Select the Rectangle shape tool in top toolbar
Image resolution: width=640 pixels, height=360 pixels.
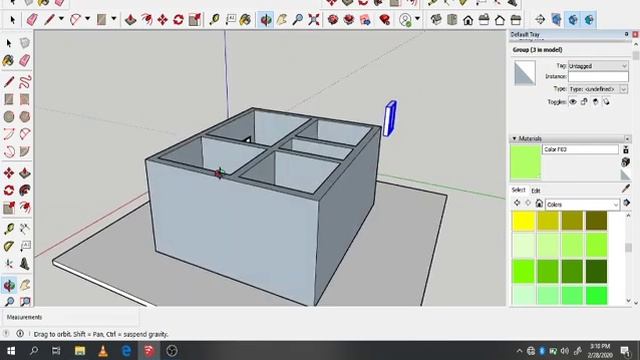coord(101,20)
